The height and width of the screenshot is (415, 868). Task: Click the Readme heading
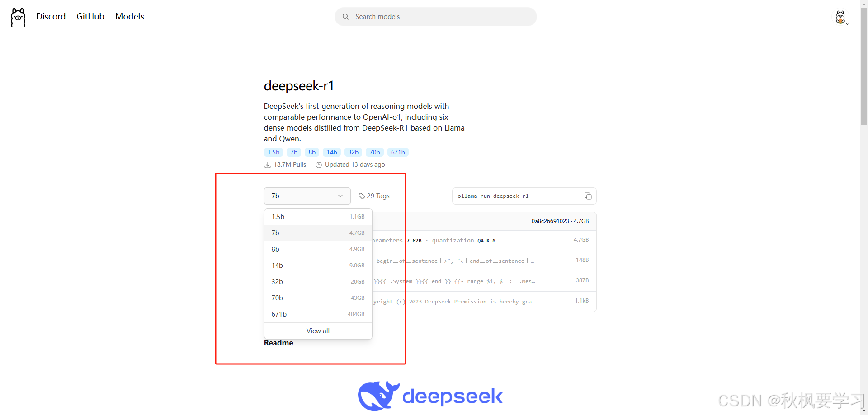pos(278,343)
